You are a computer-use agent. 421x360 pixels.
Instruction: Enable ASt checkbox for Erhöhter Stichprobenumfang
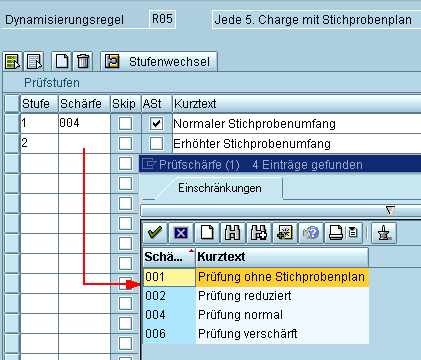[156, 144]
